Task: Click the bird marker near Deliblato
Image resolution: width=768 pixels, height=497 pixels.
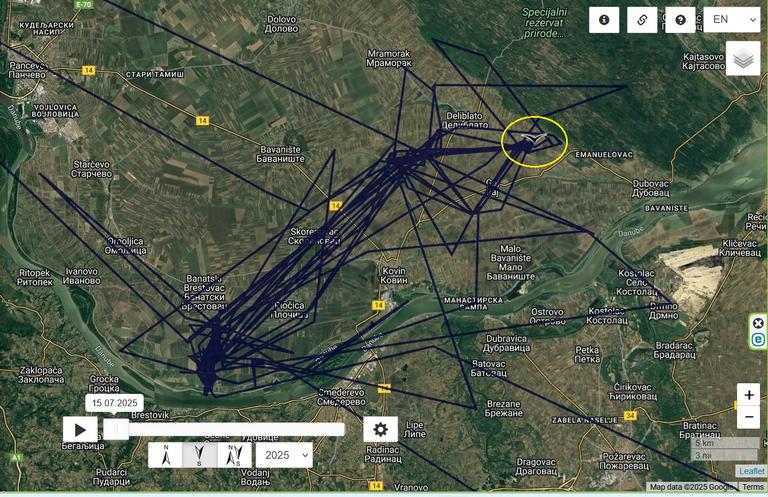Action: [x=532, y=141]
